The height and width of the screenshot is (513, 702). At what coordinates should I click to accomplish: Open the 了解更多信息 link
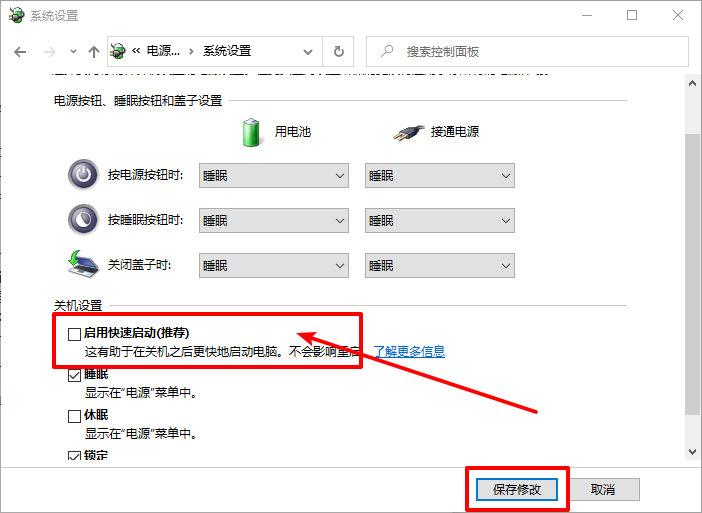(409, 352)
